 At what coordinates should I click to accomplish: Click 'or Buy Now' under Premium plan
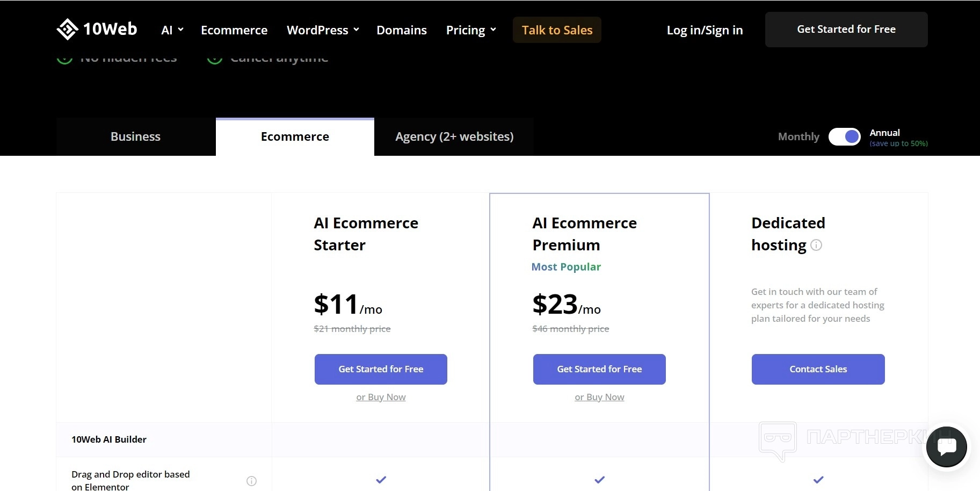coord(599,397)
